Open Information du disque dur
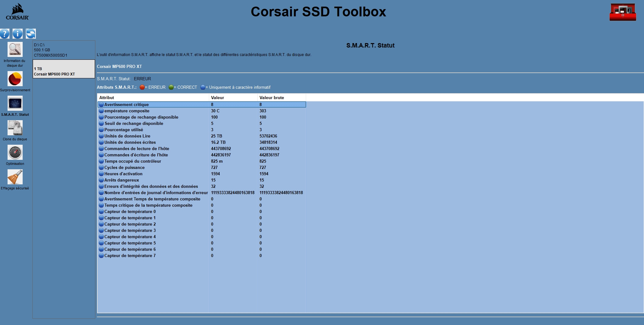The image size is (644, 325). pyautogui.click(x=15, y=50)
